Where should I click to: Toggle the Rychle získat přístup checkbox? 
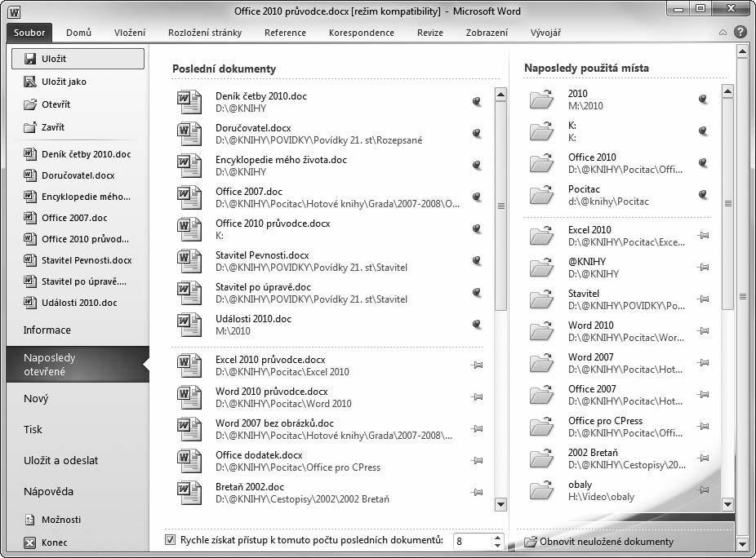point(170,540)
